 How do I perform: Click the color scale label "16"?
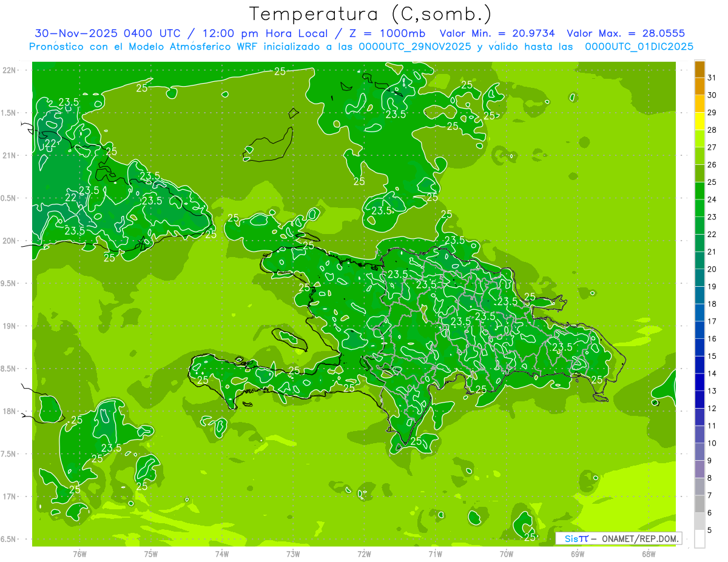click(712, 339)
